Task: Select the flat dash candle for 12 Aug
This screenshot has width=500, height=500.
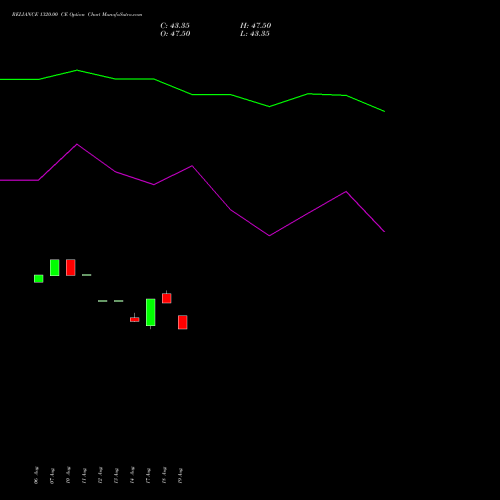Action: coord(103,301)
